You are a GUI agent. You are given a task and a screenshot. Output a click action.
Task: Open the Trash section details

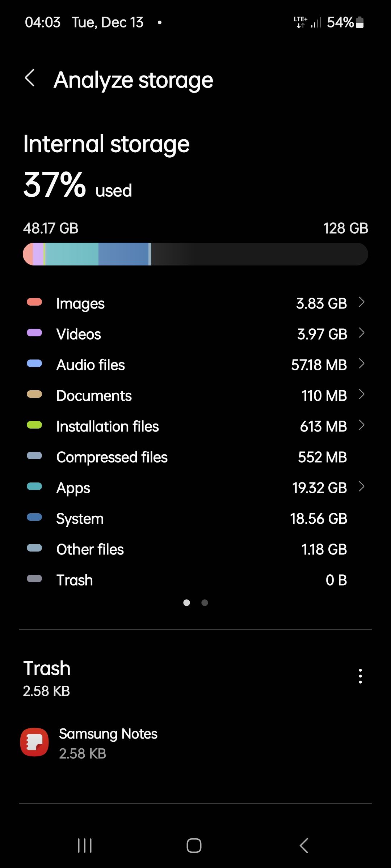[x=46, y=668]
